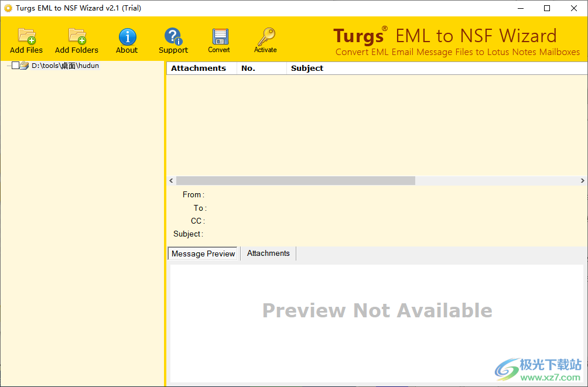
Task: Open Support via the question mark icon
Action: (x=173, y=40)
